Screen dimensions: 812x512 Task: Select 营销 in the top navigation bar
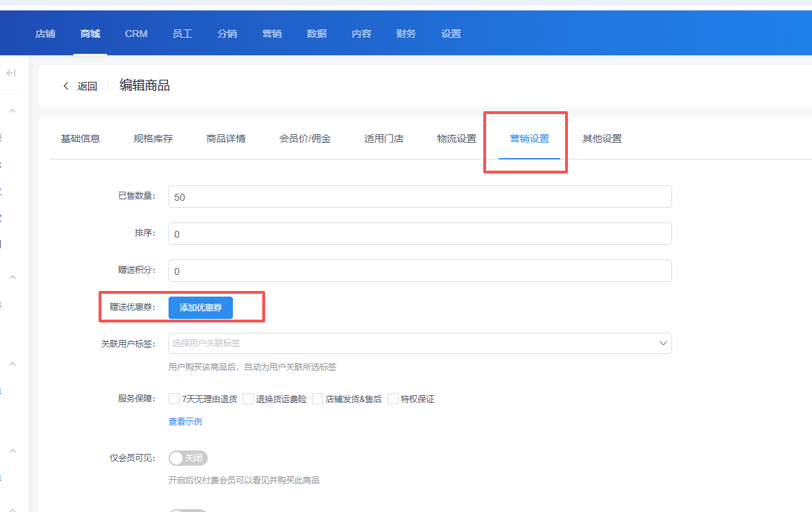(x=272, y=34)
